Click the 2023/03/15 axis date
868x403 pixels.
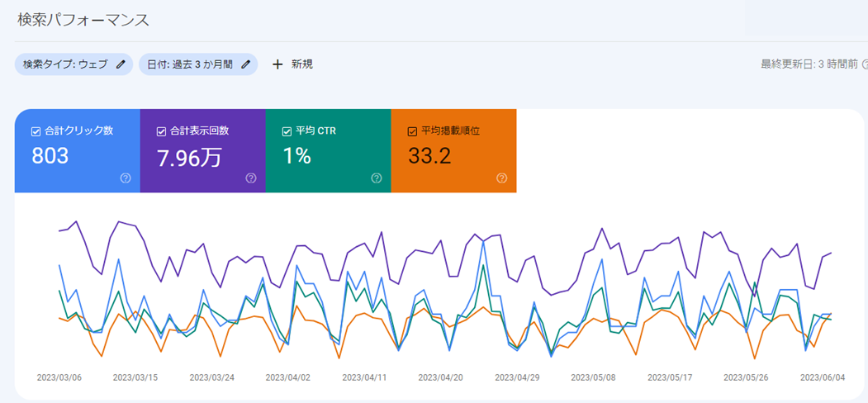pyautogui.click(x=135, y=377)
